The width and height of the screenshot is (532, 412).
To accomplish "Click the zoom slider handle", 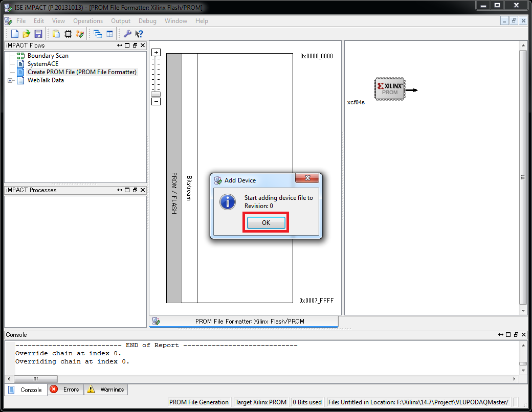I will coord(156,94).
